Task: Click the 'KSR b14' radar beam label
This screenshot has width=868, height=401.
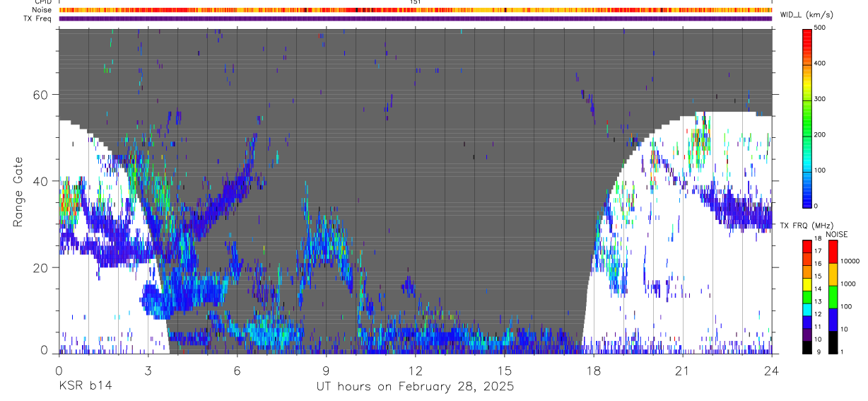Action: pyautogui.click(x=85, y=386)
